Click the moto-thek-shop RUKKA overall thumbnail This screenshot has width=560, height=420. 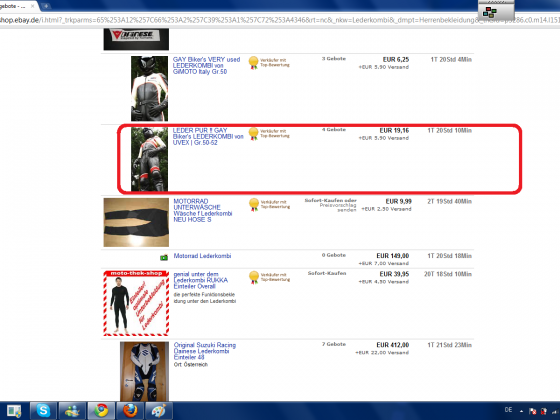[x=136, y=303]
